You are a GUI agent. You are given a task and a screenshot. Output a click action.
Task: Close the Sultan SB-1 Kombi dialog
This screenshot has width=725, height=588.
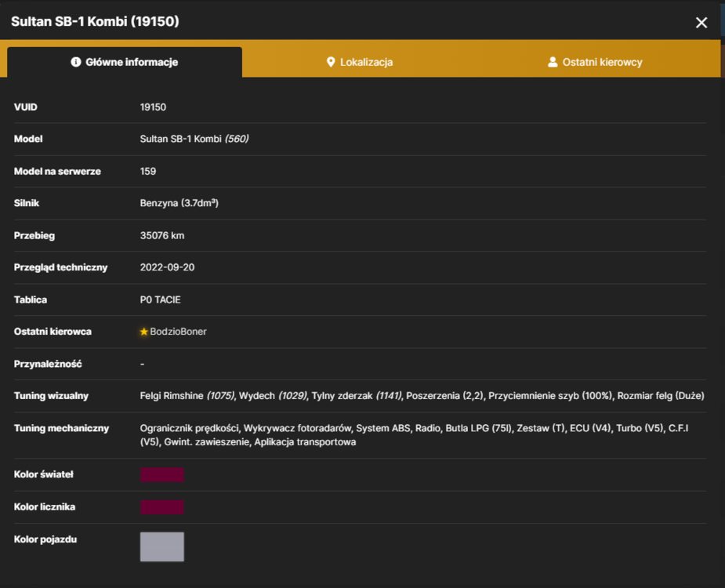coord(701,22)
